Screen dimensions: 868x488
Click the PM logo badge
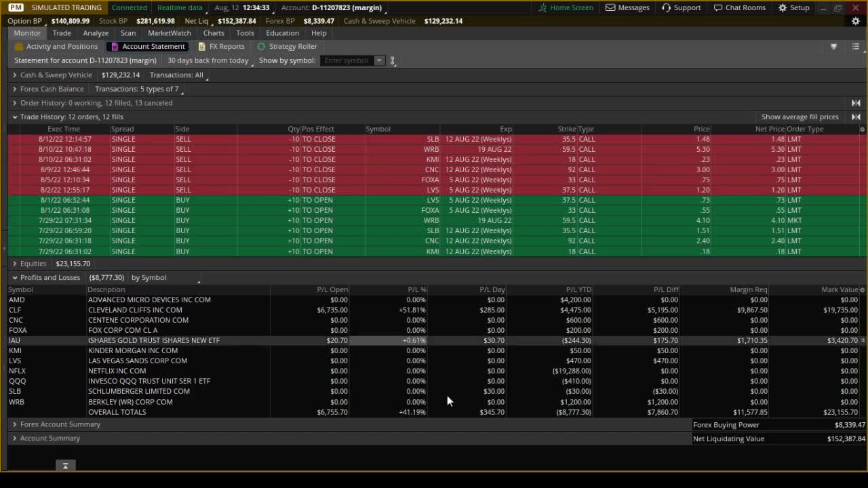pos(16,7)
